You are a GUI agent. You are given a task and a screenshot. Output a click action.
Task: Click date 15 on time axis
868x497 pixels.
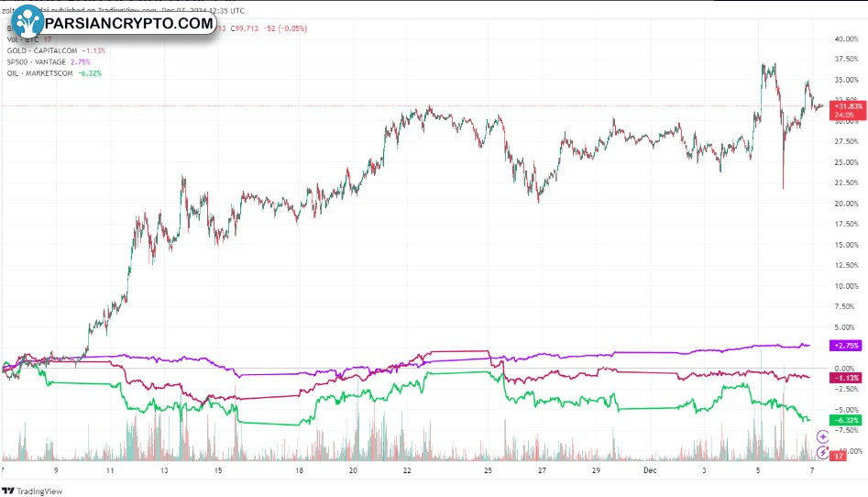pos(218,470)
